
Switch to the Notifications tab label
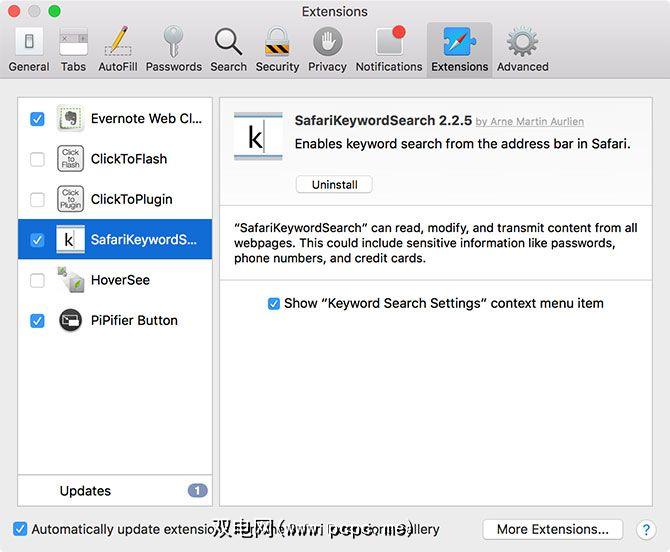[389, 67]
